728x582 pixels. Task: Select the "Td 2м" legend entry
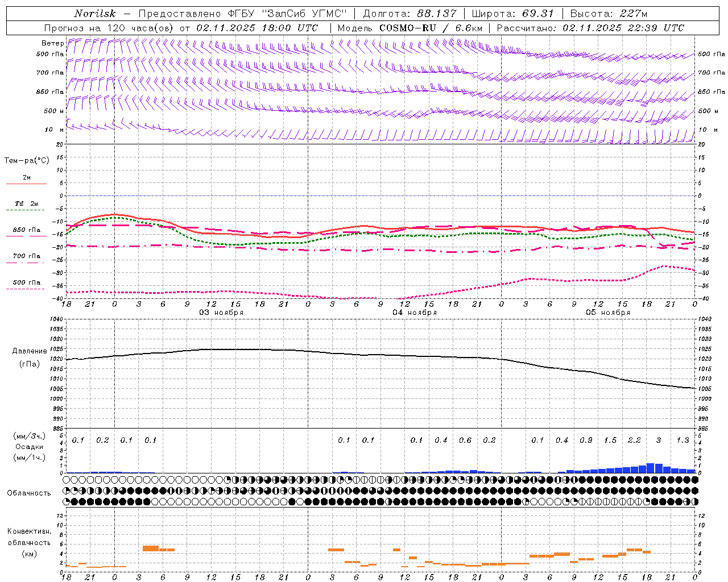tap(26, 203)
